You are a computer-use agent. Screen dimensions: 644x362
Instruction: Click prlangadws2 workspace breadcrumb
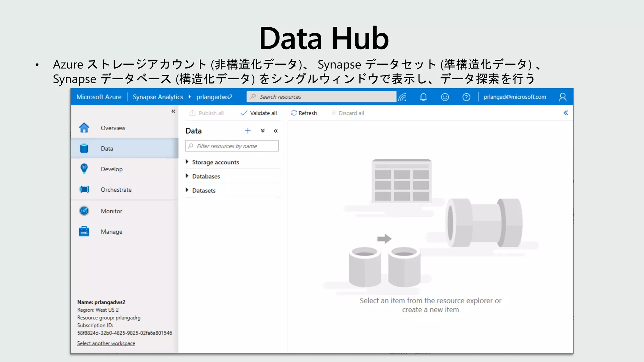tap(214, 97)
